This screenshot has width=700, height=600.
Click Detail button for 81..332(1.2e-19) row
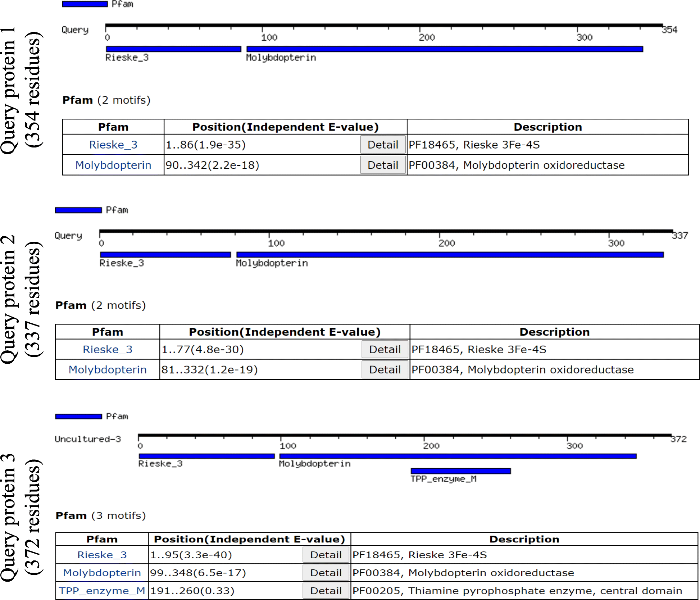[x=385, y=369]
